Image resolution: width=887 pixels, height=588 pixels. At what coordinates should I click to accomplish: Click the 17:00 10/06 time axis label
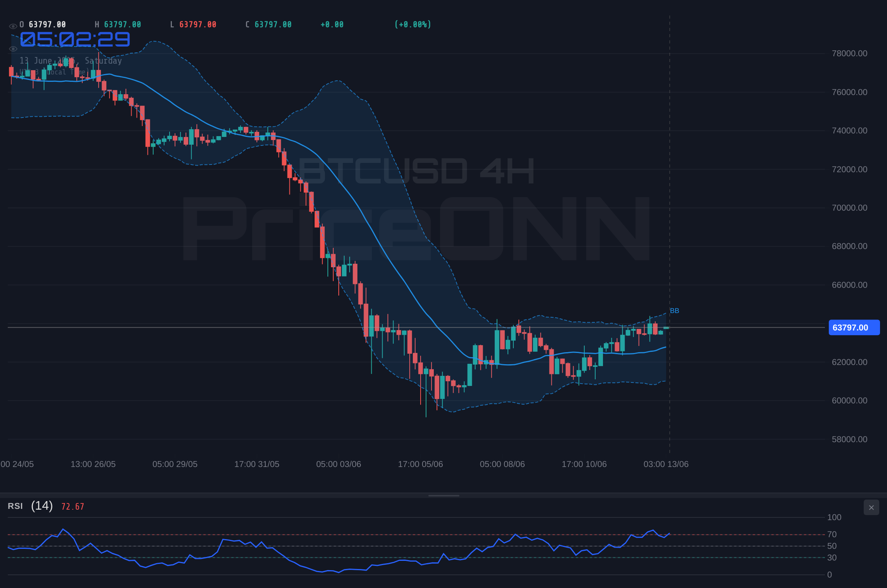click(584, 464)
